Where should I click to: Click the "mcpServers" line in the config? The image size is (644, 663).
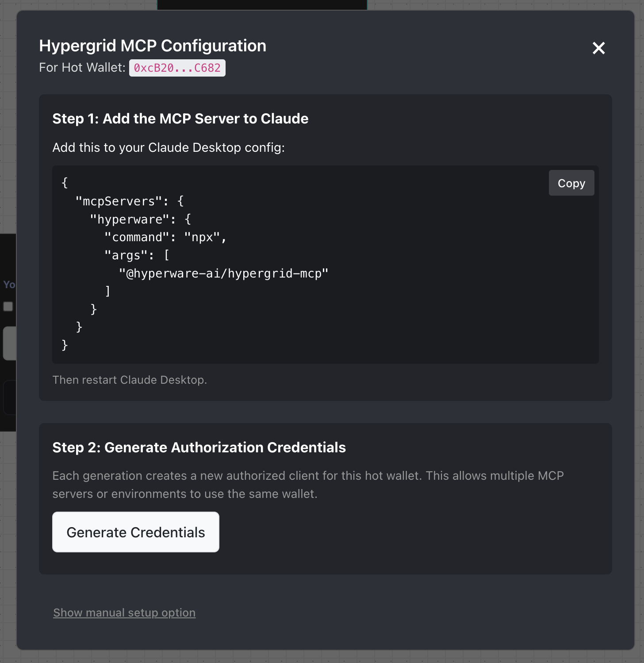tap(130, 201)
